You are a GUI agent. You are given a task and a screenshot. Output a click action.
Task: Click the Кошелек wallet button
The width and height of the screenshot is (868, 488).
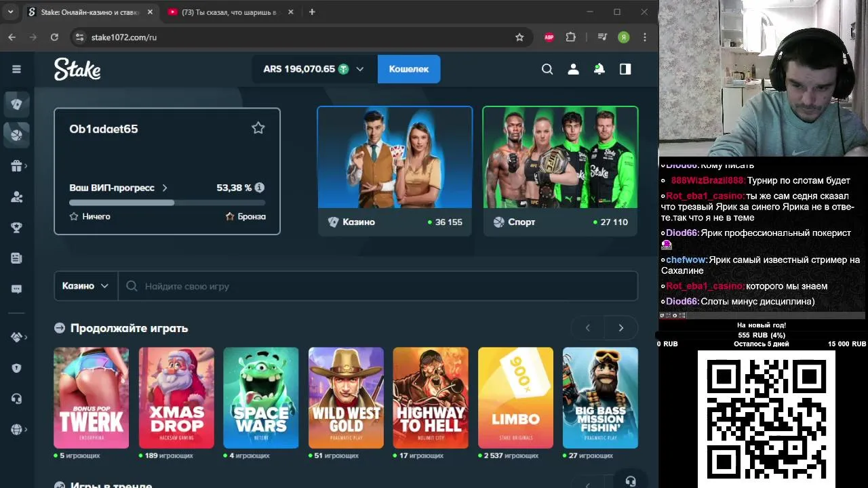click(409, 69)
